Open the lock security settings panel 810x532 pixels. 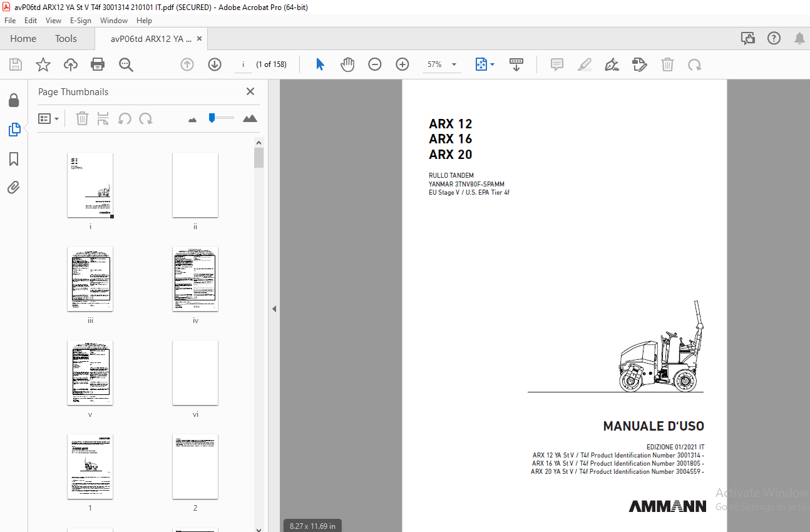click(14, 101)
